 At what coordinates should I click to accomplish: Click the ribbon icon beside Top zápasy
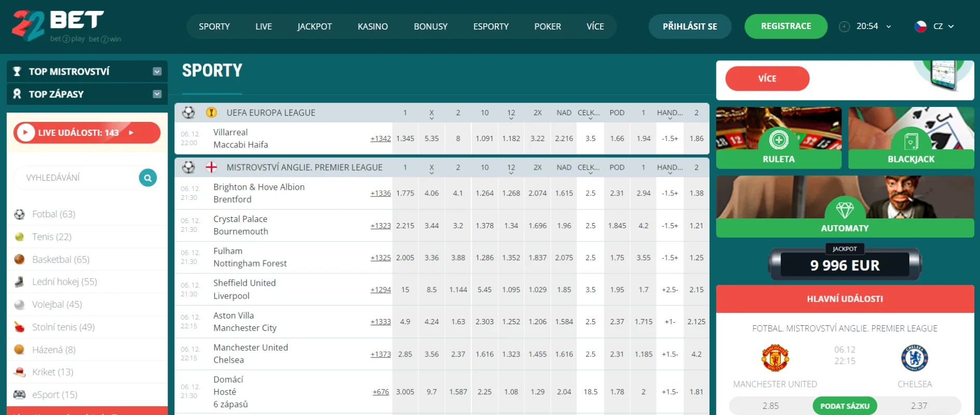pyautogui.click(x=17, y=94)
